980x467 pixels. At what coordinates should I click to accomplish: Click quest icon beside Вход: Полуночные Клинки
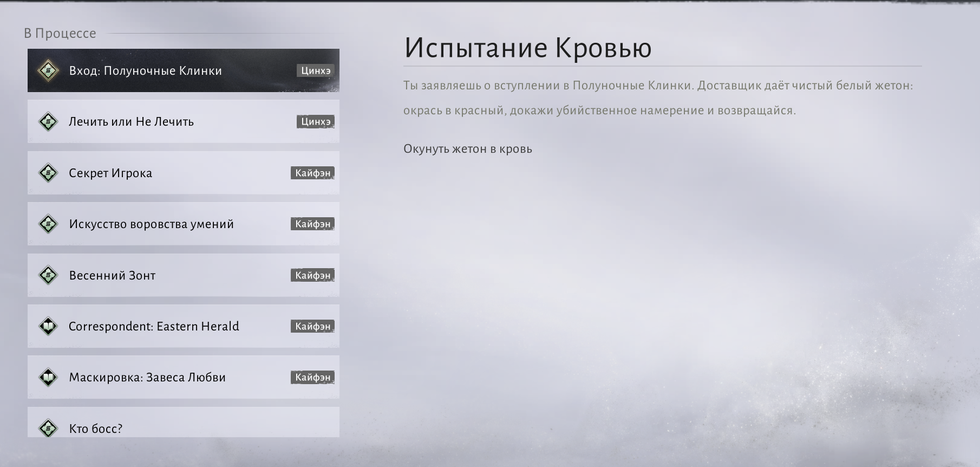pos(48,70)
